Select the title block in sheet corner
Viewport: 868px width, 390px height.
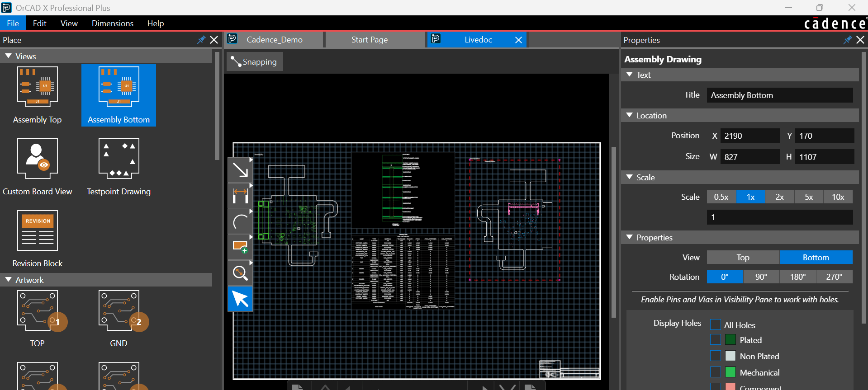point(569,369)
